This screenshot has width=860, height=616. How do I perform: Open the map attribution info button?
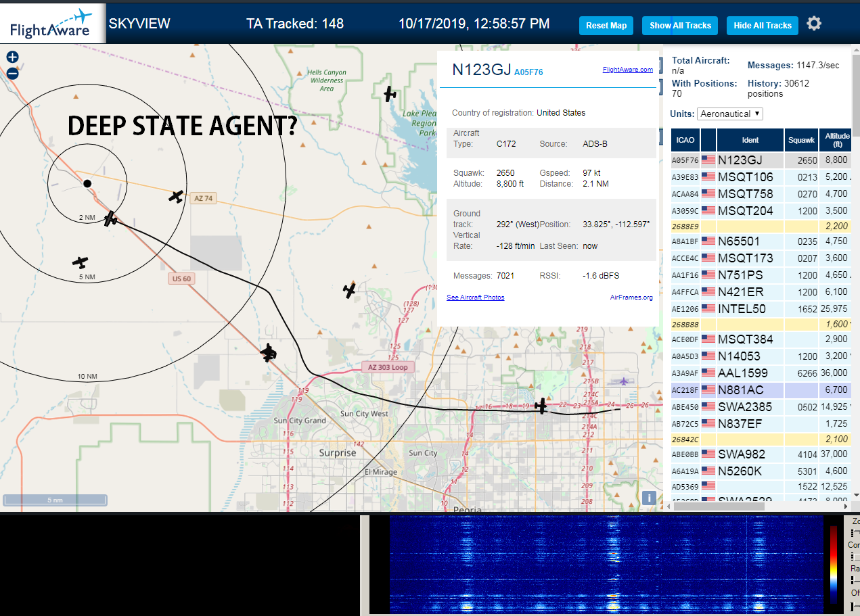click(648, 498)
